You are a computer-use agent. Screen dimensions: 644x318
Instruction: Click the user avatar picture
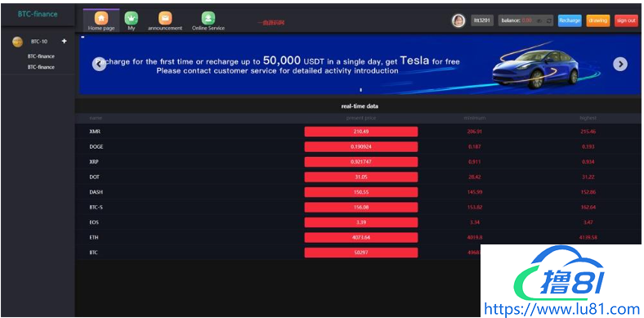[x=458, y=20]
